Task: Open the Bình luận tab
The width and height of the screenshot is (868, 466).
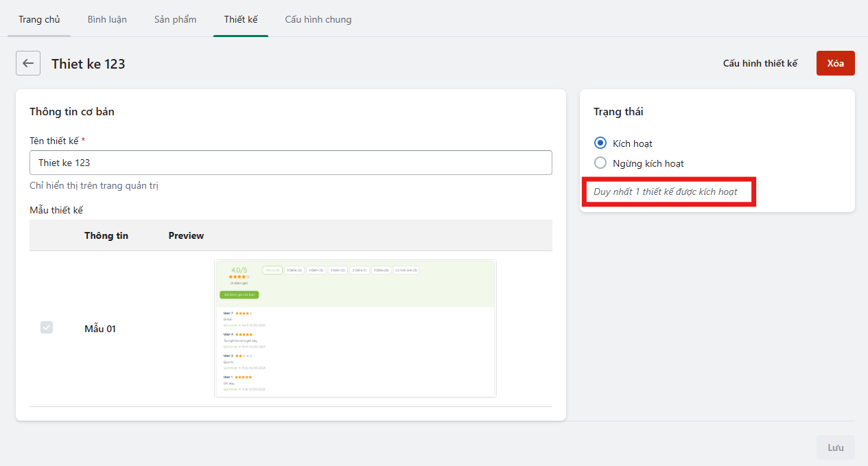Action: pyautogui.click(x=107, y=19)
